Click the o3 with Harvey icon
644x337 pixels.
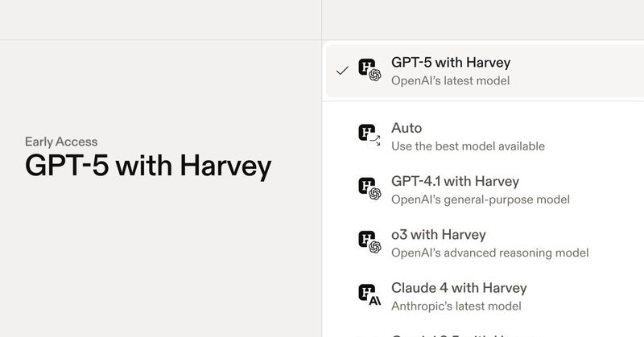point(369,242)
